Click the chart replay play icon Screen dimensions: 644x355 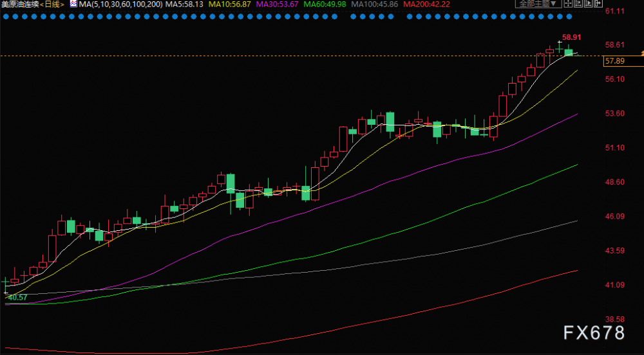(588, 3)
